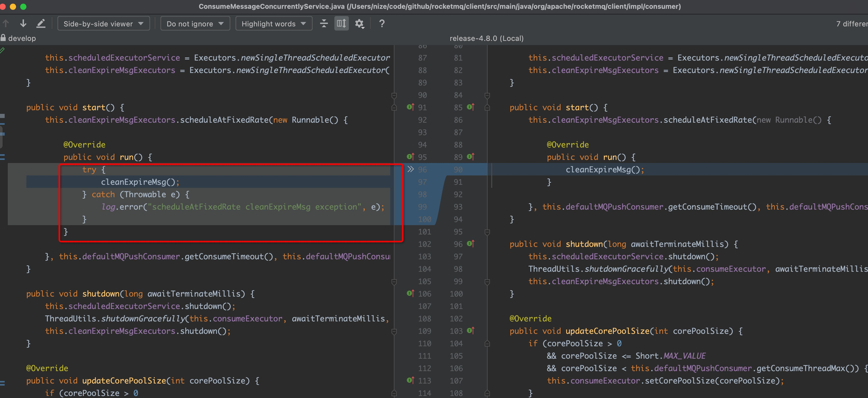Go to the previous difference arrow
The height and width of the screenshot is (398, 868).
tap(6, 24)
